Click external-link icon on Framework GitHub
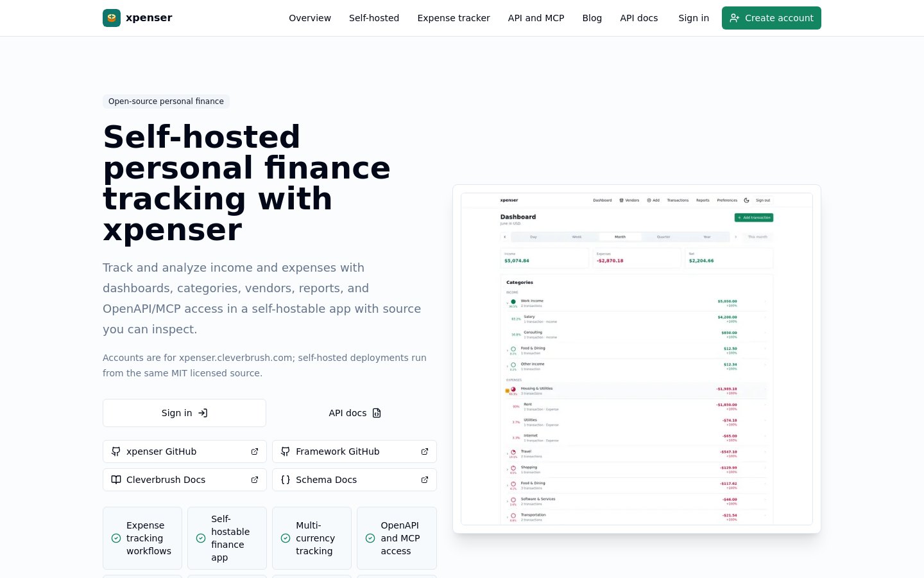 (425, 451)
